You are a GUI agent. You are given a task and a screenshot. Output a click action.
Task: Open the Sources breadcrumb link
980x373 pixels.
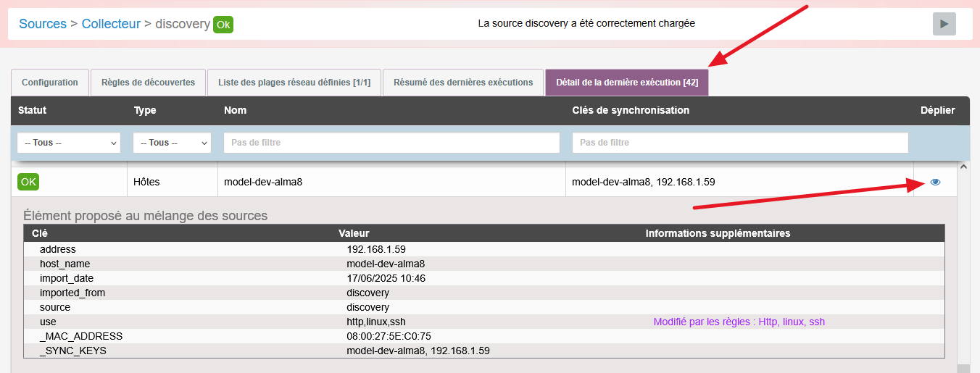[43, 24]
